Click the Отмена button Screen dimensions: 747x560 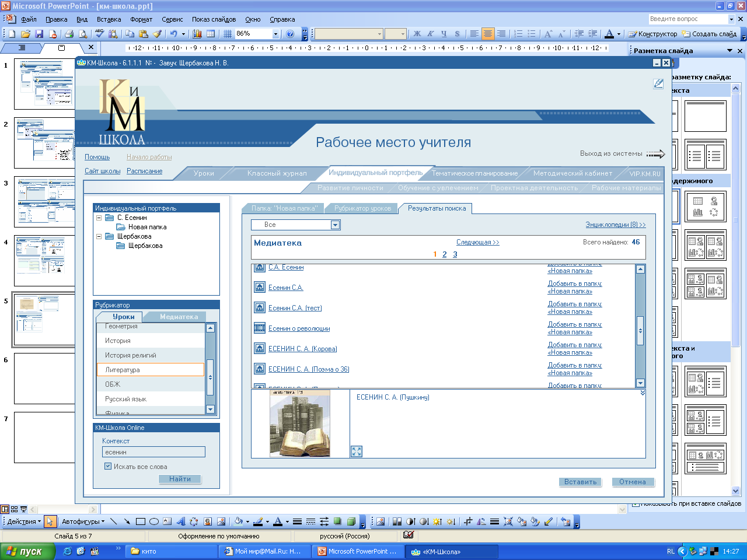pyautogui.click(x=633, y=482)
